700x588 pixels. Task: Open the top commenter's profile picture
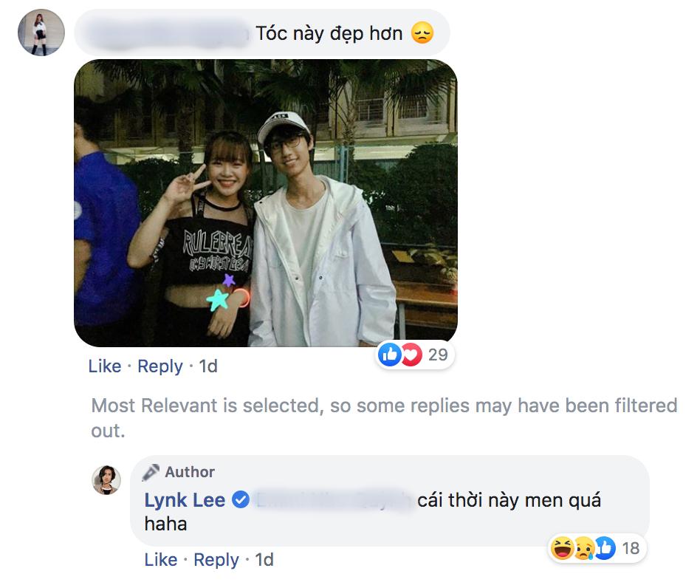pyautogui.click(x=41, y=33)
